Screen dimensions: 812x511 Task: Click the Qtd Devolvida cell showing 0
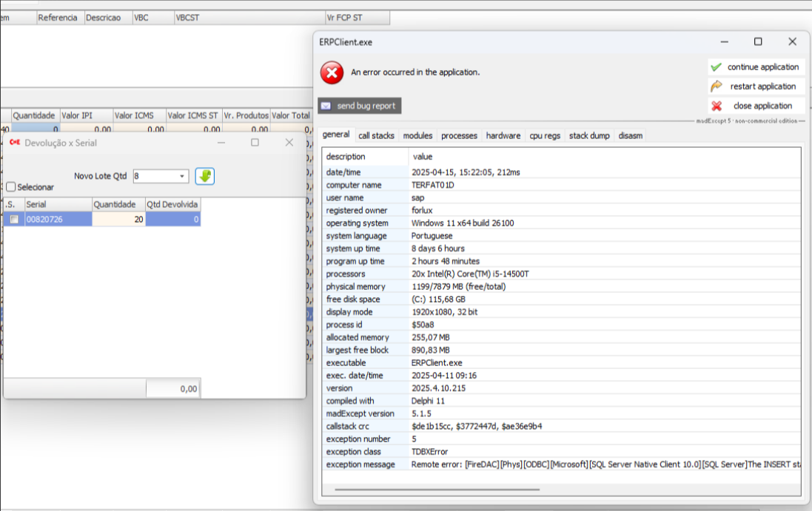click(172, 219)
